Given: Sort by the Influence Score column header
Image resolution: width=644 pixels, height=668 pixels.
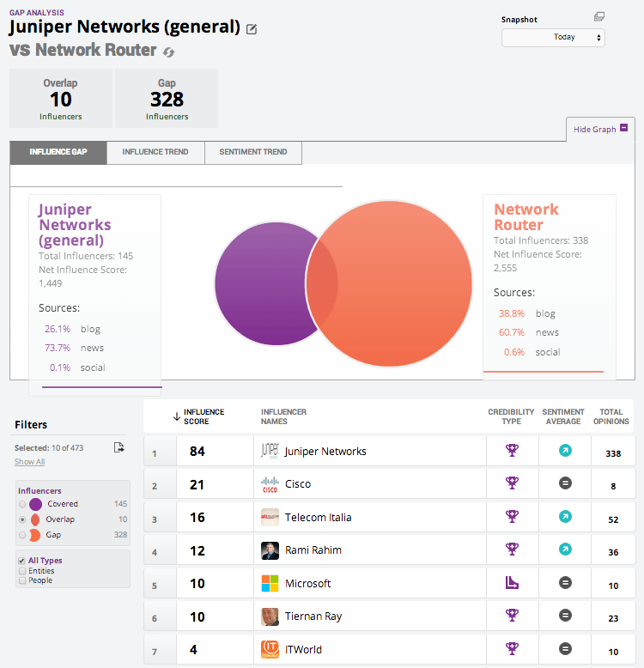Looking at the screenshot, I should 203,416.
